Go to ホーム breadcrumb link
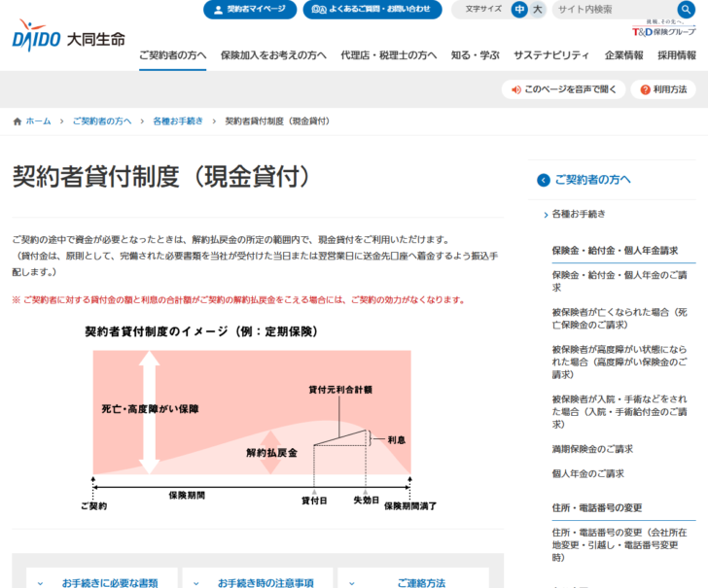Viewport: 708px width, 588px height. 38,121
